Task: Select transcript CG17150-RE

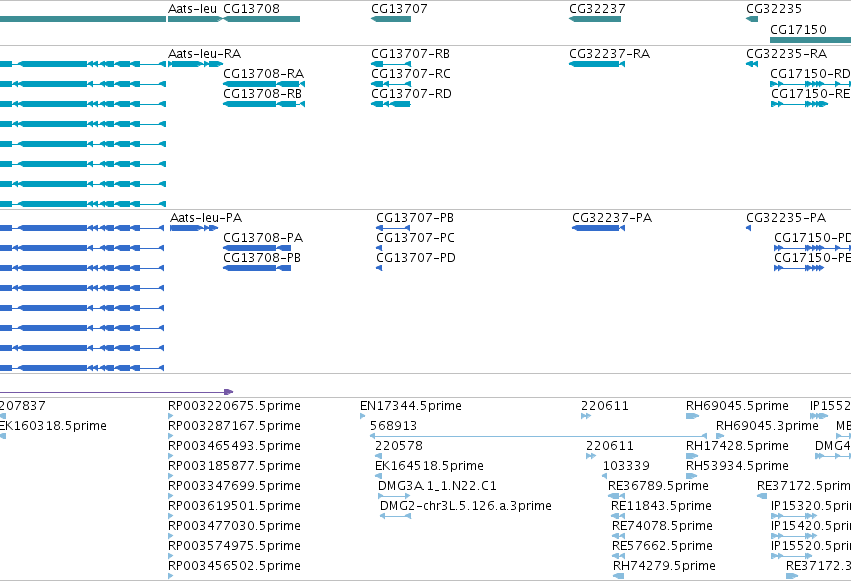Action: pyautogui.click(x=799, y=104)
